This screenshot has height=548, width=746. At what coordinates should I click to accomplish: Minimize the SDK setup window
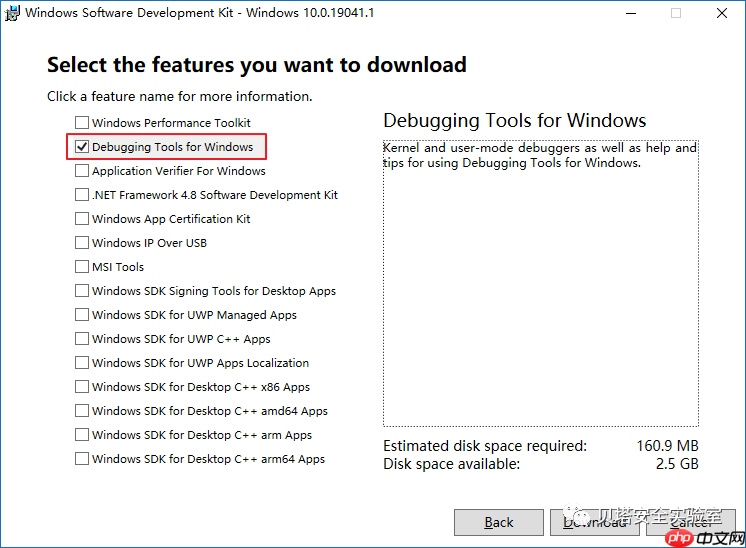pyautogui.click(x=631, y=13)
